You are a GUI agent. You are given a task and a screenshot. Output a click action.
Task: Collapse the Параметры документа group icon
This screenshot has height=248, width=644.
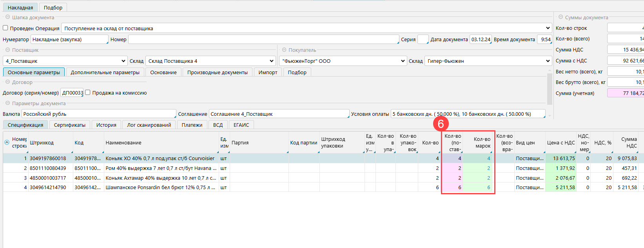(7, 103)
